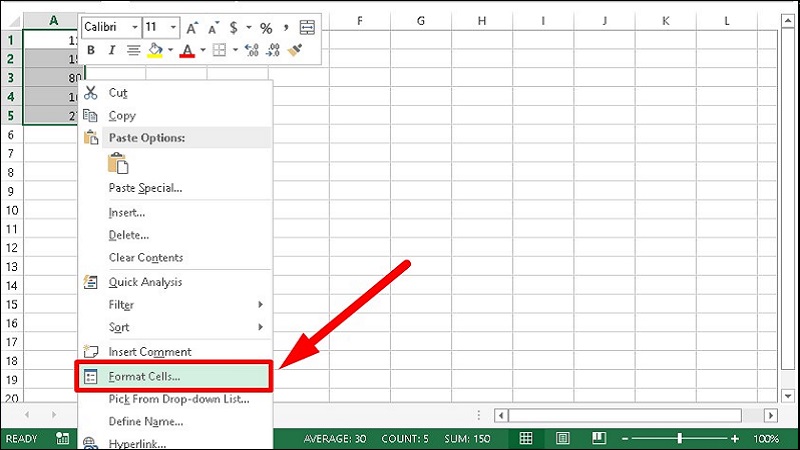Screen dimensions: 800x450
Task: Click SUM: 150 in status bar
Action: coord(467,439)
